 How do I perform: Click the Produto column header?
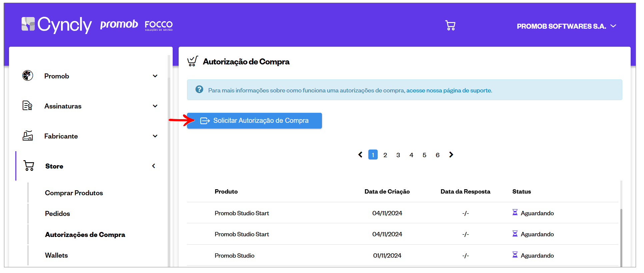click(x=226, y=192)
